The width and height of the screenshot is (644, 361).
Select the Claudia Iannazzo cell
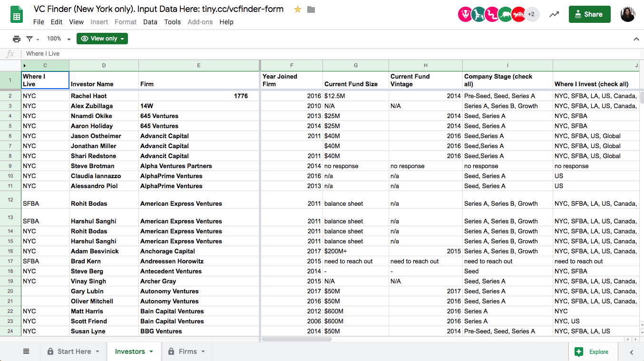pyautogui.click(x=104, y=176)
